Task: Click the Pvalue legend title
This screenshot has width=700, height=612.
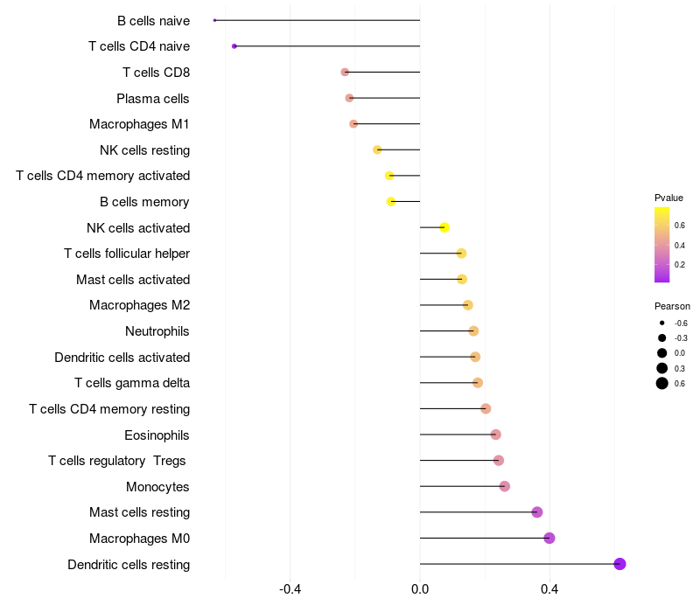Action: click(x=668, y=198)
